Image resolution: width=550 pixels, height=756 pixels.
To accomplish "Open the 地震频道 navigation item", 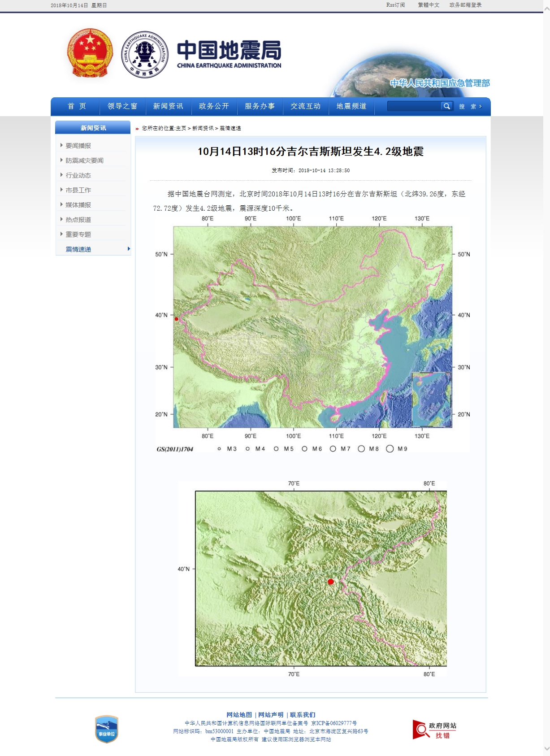I will tap(351, 106).
